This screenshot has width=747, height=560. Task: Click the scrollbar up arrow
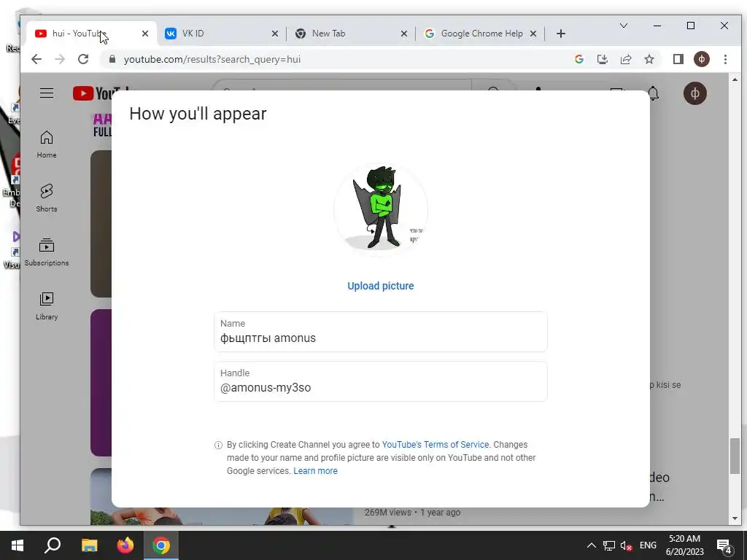click(x=735, y=79)
